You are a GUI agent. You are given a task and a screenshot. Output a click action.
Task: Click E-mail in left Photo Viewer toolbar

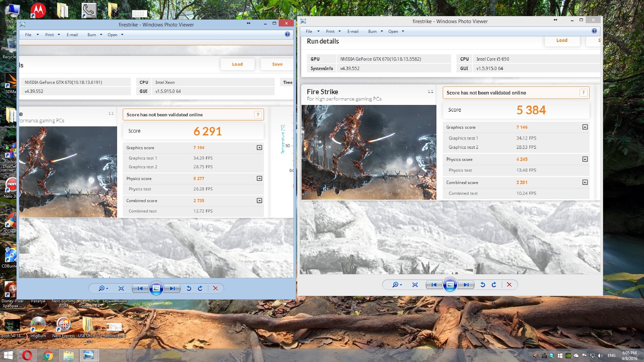coord(72,35)
